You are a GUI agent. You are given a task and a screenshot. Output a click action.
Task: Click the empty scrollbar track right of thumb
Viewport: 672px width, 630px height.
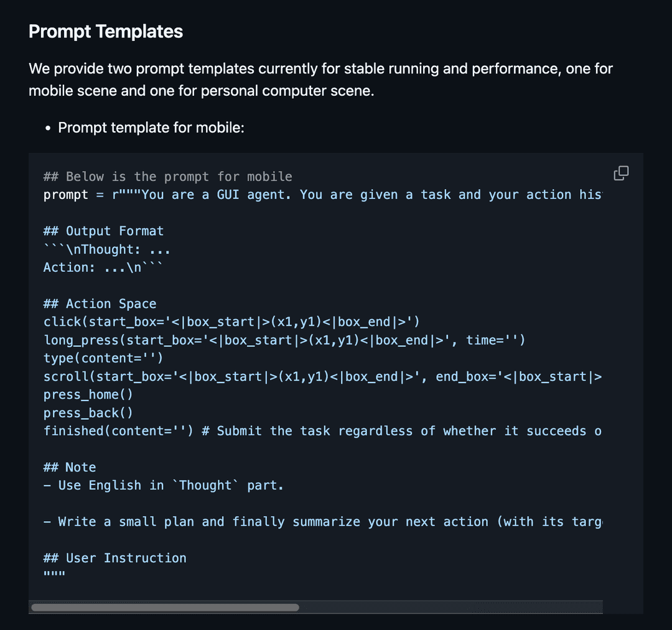pos(448,607)
